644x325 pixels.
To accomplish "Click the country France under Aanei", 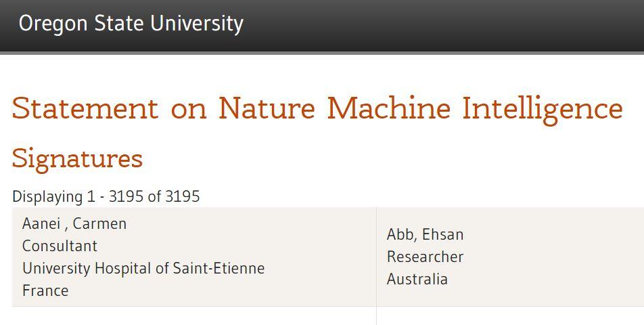I will pos(45,290).
